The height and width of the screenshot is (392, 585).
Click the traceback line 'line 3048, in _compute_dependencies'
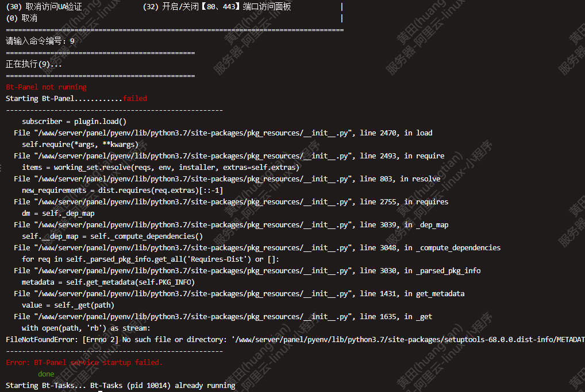[257, 248]
